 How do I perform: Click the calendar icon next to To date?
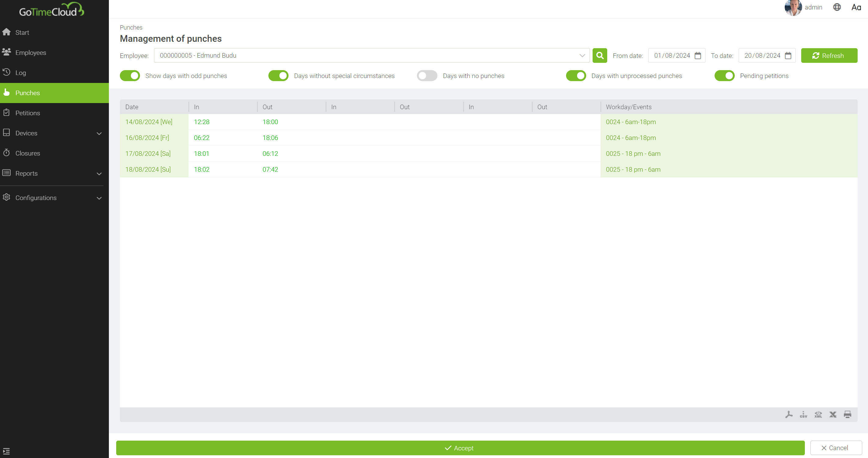coord(788,55)
